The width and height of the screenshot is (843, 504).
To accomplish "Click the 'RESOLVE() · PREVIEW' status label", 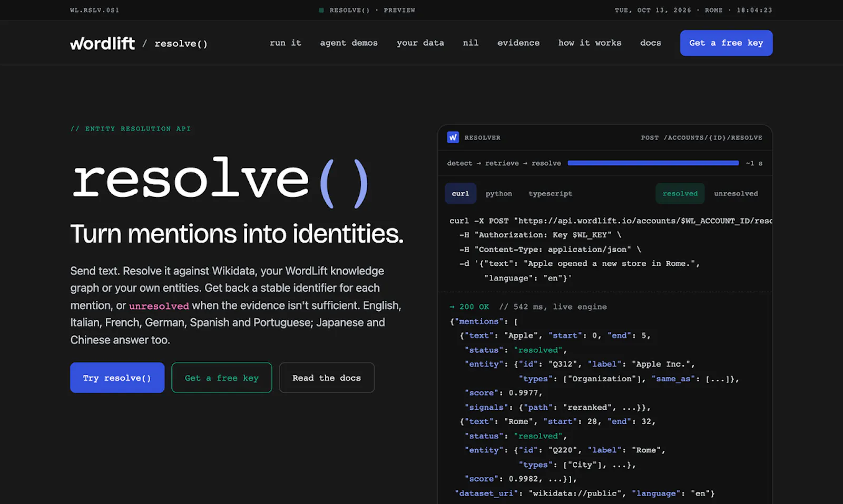I will (x=367, y=10).
